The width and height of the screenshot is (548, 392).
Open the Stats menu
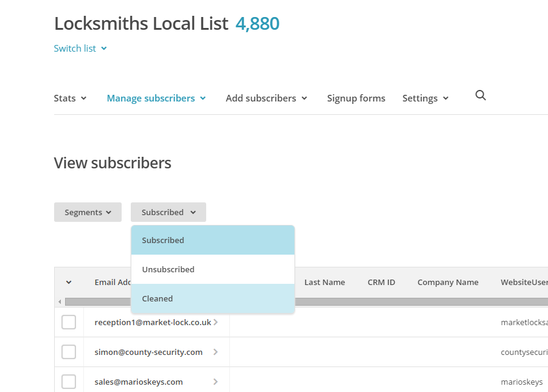pos(70,98)
